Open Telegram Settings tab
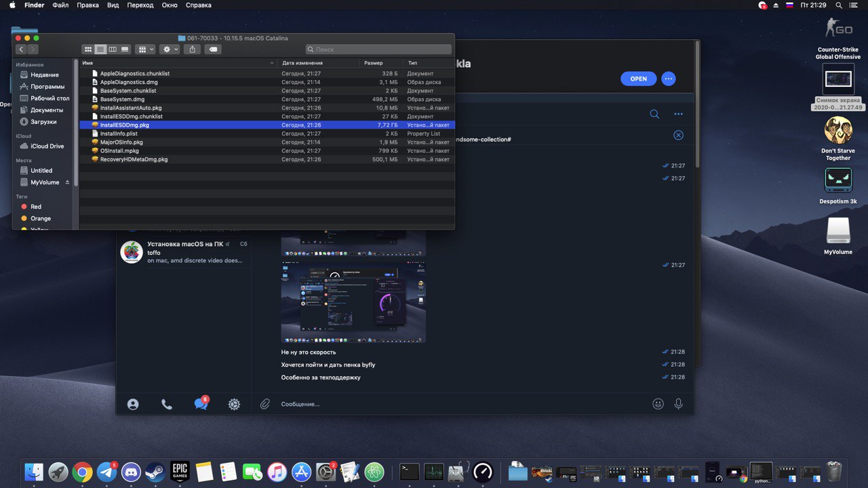This screenshot has height=488, width=868. pyautogui.click(x=234, y=404)
